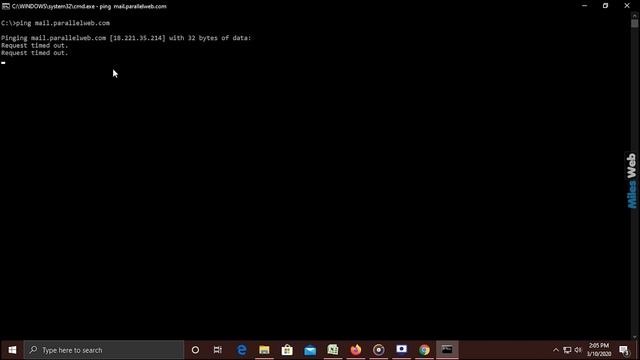The image size is (640, 360).
Task: Click the 'ping mail.parallelweb.com' command line
Action: [55, 23]
